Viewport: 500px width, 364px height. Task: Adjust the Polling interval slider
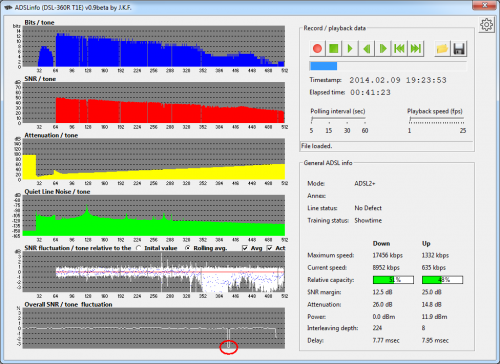(x=338, y=120)
